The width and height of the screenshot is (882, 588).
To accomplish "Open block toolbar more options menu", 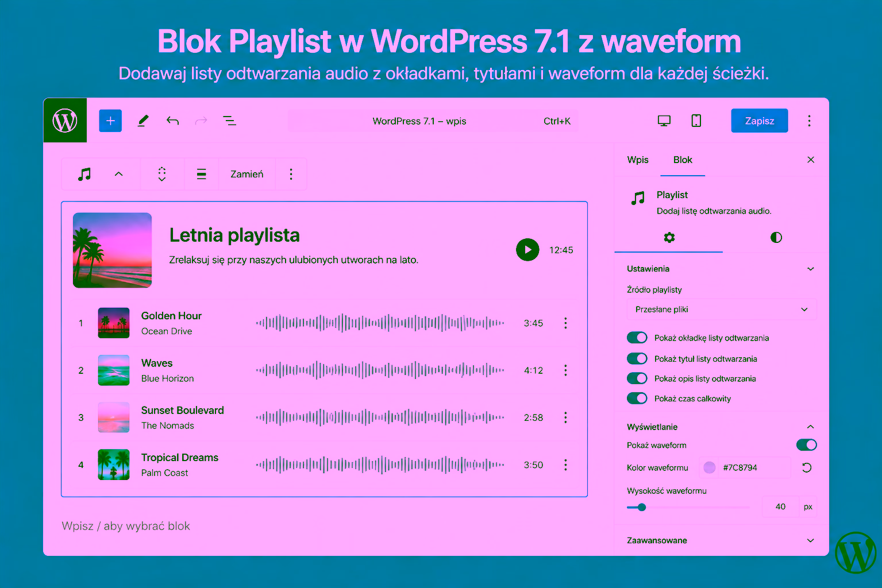I will [x=291, y=174].
